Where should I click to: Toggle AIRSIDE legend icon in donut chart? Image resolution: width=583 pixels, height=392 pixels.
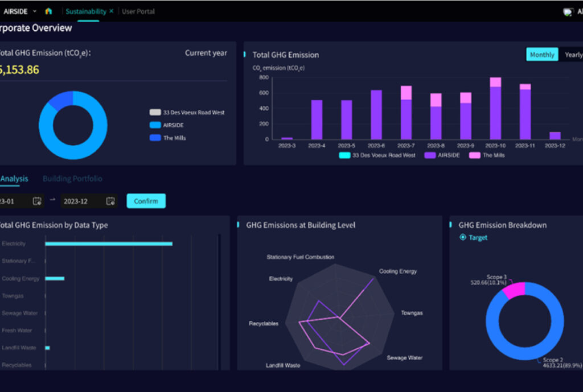click(155, 125)
